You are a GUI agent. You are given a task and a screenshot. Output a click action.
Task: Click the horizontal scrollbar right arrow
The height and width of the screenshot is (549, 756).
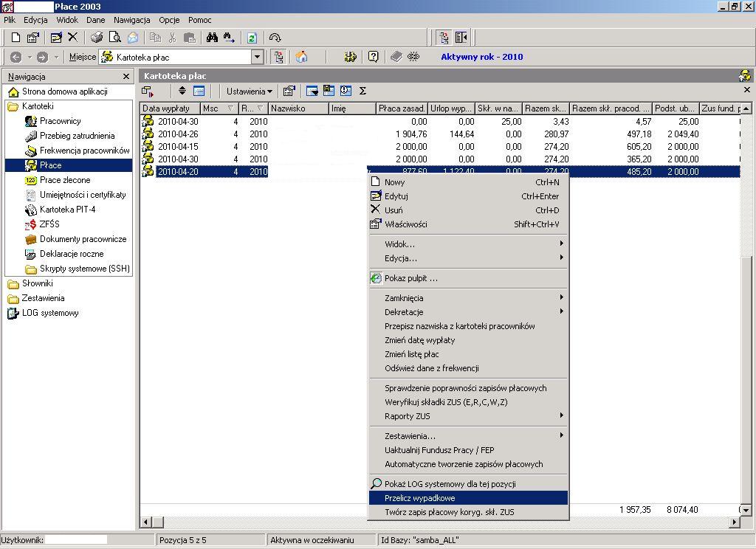point(735,522)
